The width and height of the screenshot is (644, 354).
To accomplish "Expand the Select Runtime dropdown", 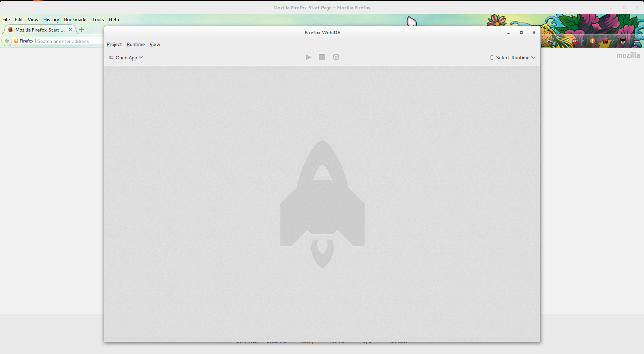I will coord(513,58).
